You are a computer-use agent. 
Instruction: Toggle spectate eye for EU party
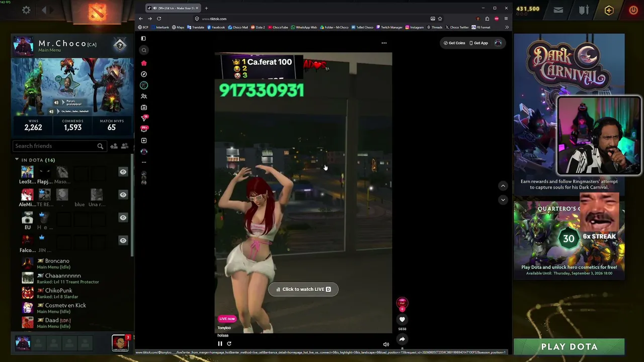pos(123,218)
